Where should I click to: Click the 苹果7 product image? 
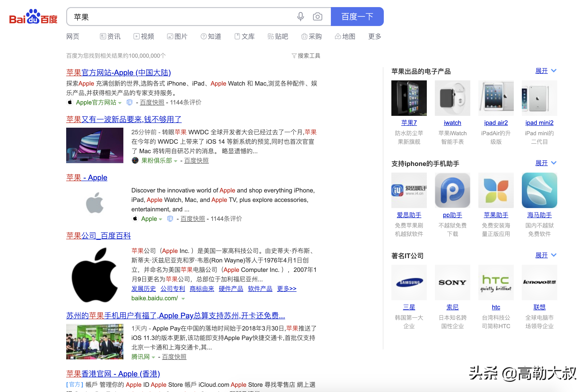click(x=409, y=98)
